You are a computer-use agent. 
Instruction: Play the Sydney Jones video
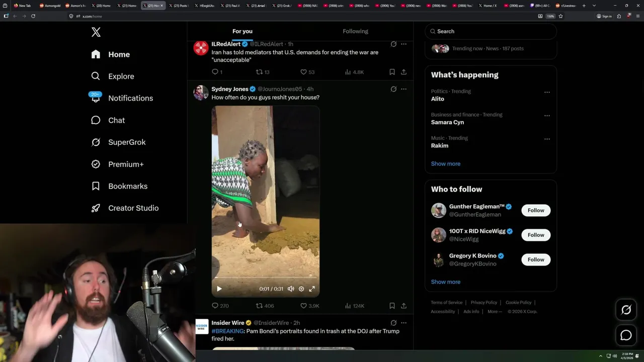point(219,289)
